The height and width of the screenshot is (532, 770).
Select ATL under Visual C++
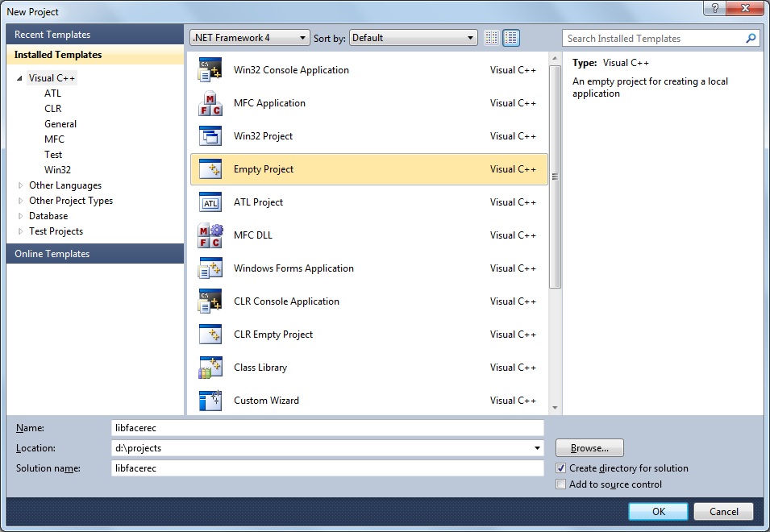pos(52,94)
